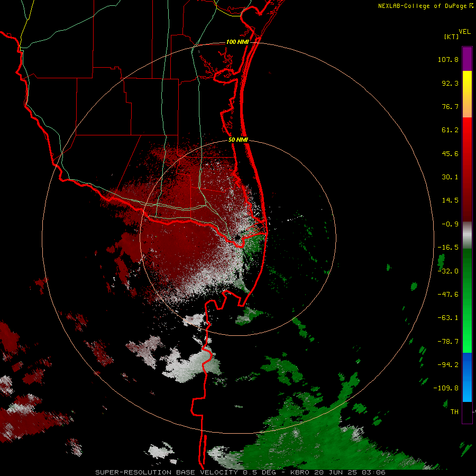Screen dimensions: 476x476
Task: Click the -109.8 velocity legend value
Action: tap(446, 388)
